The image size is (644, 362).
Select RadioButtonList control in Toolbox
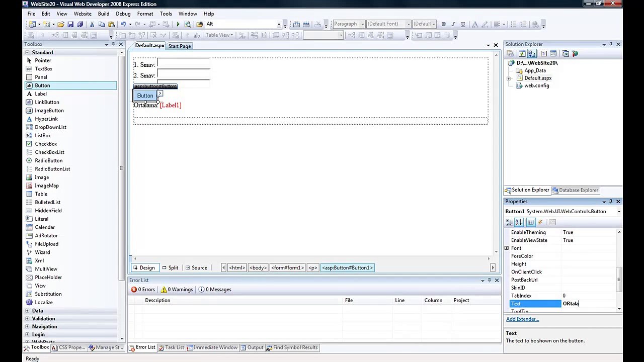[x=52, y=169]
